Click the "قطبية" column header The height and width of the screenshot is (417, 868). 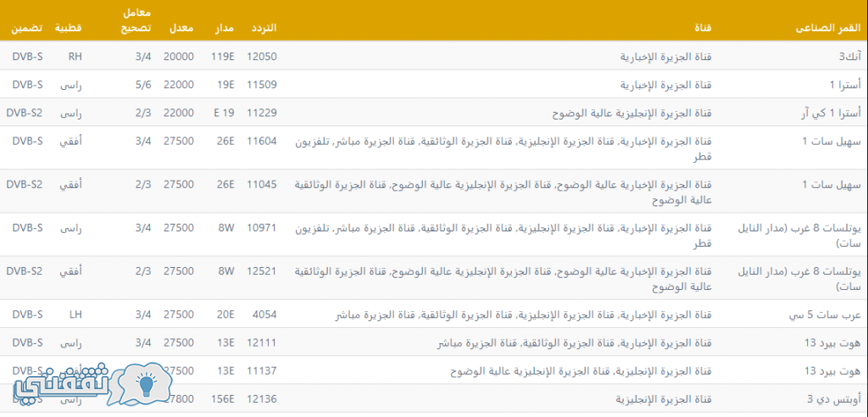(68, 28)
